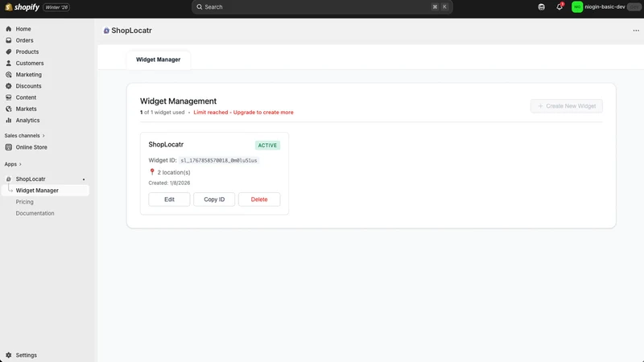Click '1 of 1 widget used' text

[163, 113]
